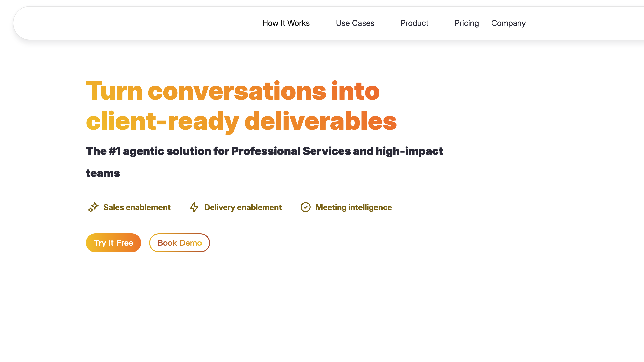Open the Use Cases nav item

pyautogui.click(x=355, y=23)
